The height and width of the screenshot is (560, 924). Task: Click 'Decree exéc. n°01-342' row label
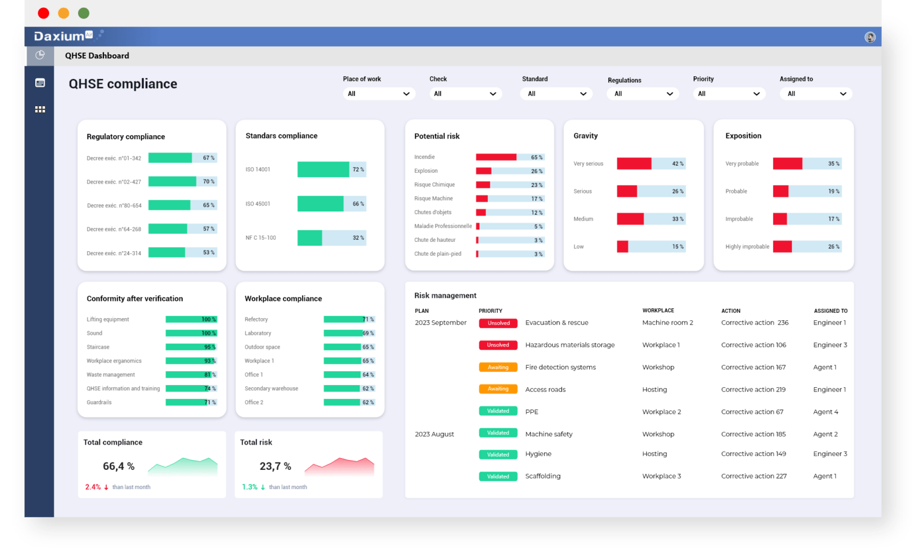point(114,158)
